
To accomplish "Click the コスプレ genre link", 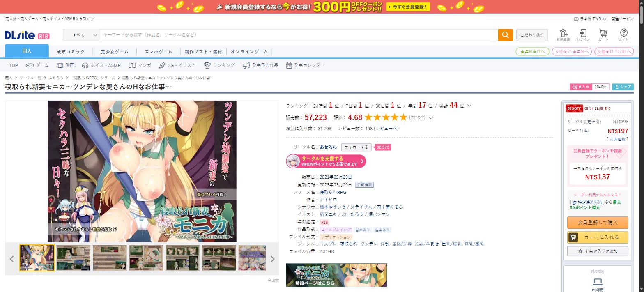I will point(328,244).
